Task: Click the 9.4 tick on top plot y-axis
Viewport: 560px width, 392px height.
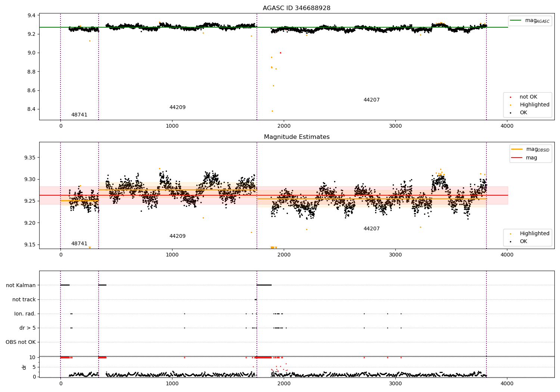Action: click(x=31, y=15)
